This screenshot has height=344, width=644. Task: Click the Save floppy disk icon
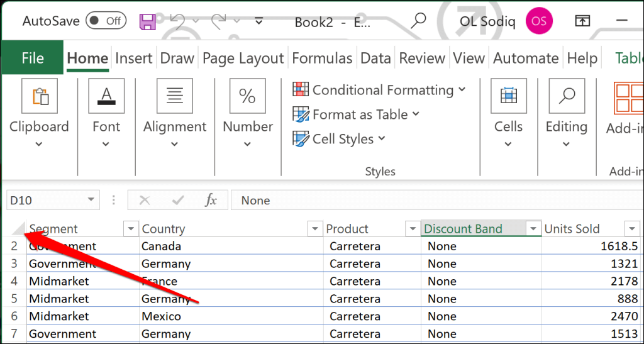tap(147, 22)
